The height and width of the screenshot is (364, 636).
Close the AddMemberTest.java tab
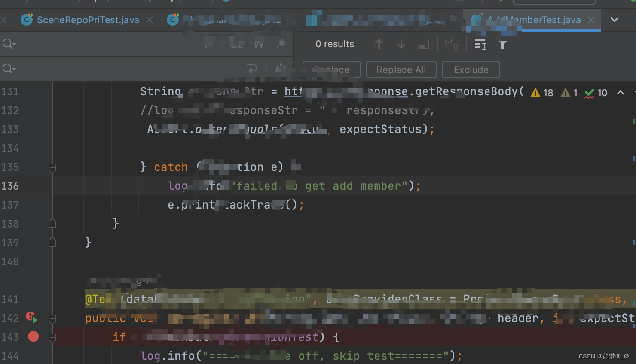[x=591, y=20]
